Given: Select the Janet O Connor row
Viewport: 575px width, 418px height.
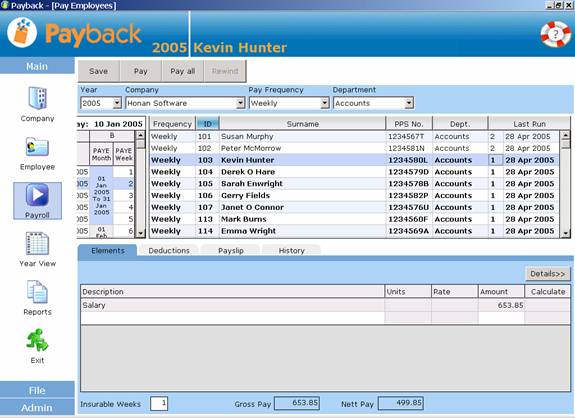Looking at the screenshot, I should click(354, 207).
